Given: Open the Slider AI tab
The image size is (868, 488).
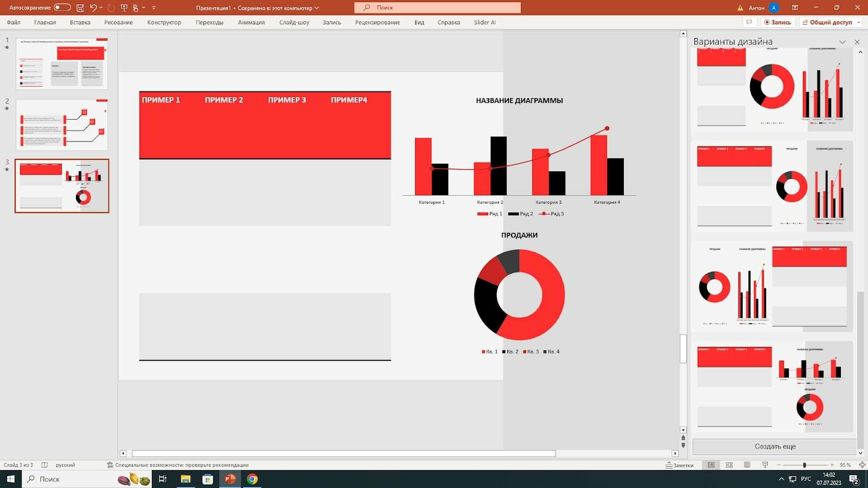Looking at the screenshot, I should [485, 22].
